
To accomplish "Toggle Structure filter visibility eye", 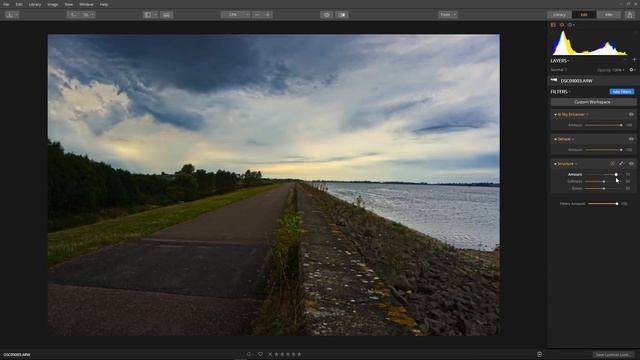I will [x=631, y=164].
